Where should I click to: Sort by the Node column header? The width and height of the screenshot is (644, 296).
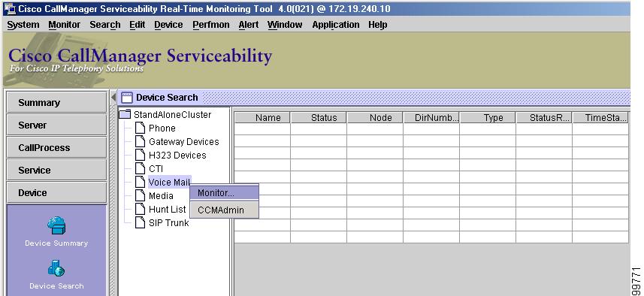pos(375,118)
